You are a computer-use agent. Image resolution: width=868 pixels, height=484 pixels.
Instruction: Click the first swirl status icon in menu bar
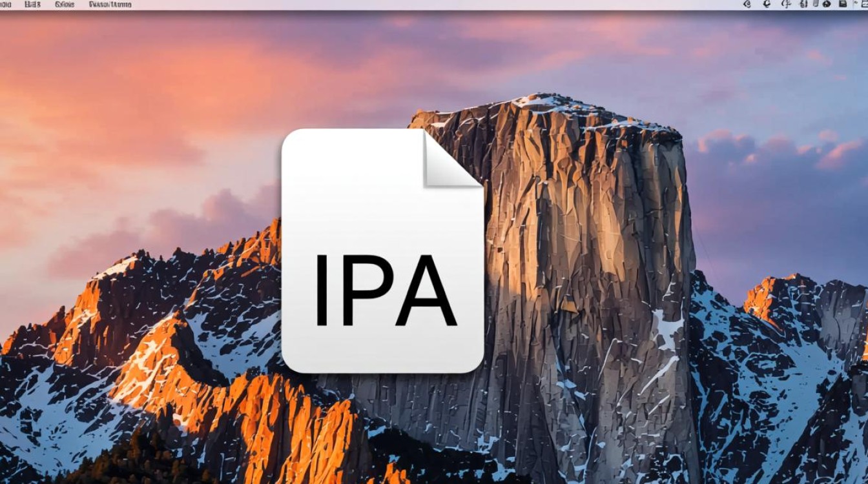point(747,4)
